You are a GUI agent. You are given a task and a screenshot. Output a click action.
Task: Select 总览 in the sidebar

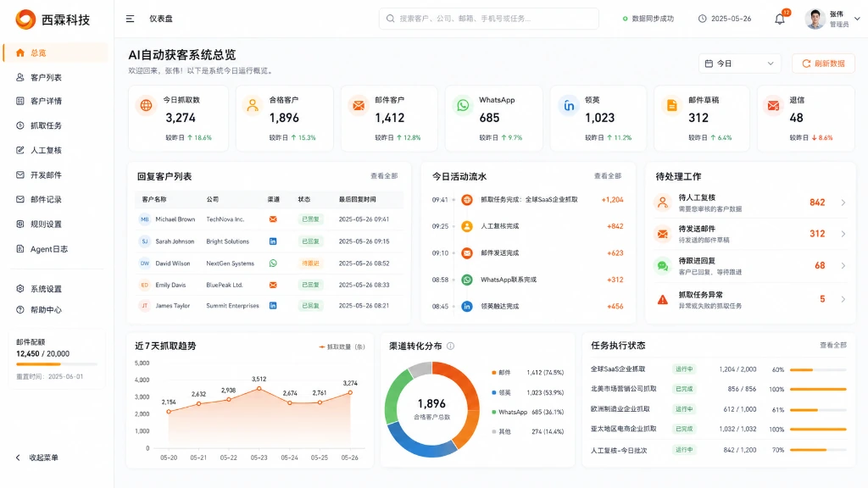[x=56, y=53]
